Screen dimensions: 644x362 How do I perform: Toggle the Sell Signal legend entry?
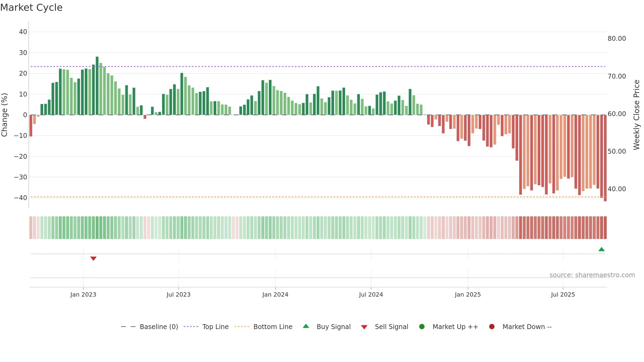tap(385, 327)
